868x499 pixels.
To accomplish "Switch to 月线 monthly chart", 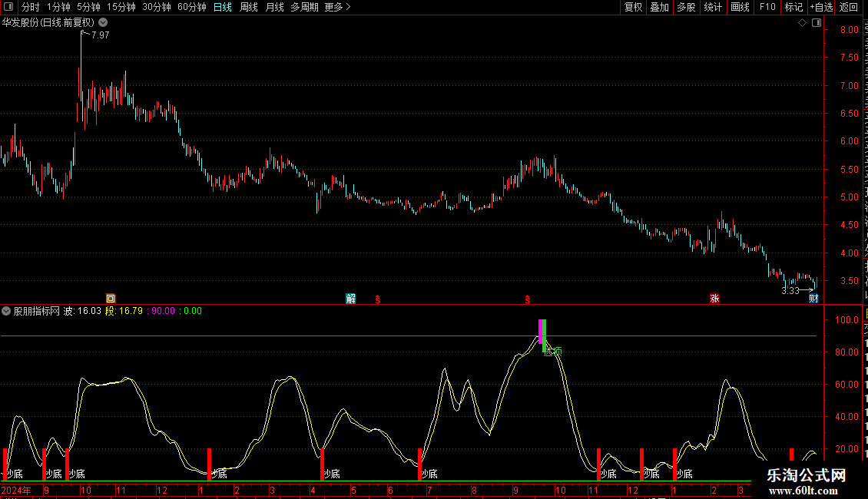I will coord(274,7).
